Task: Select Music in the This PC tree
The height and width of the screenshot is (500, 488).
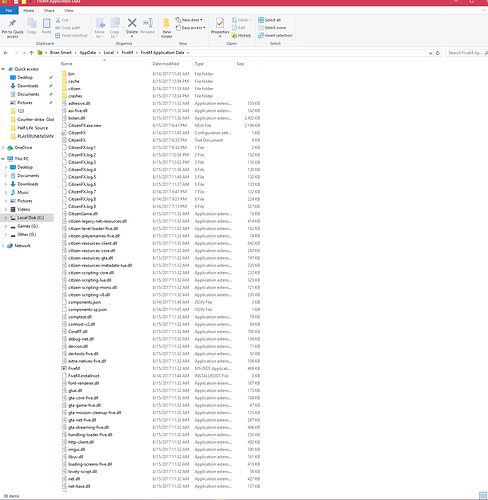Action: 23,192
